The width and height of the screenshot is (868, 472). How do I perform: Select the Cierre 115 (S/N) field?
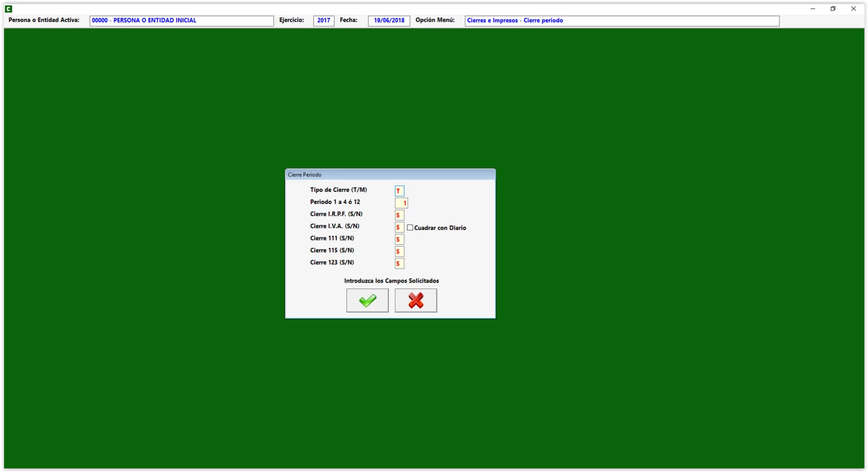[x=399, y=251]
